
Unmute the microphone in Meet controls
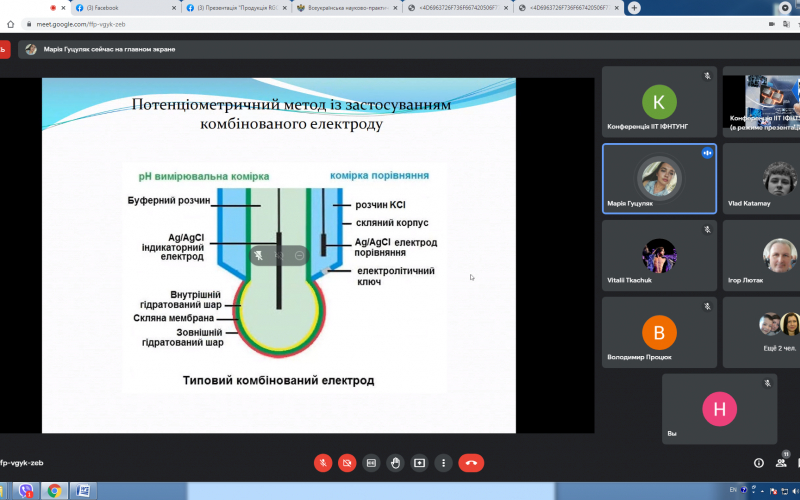(323, 463)
